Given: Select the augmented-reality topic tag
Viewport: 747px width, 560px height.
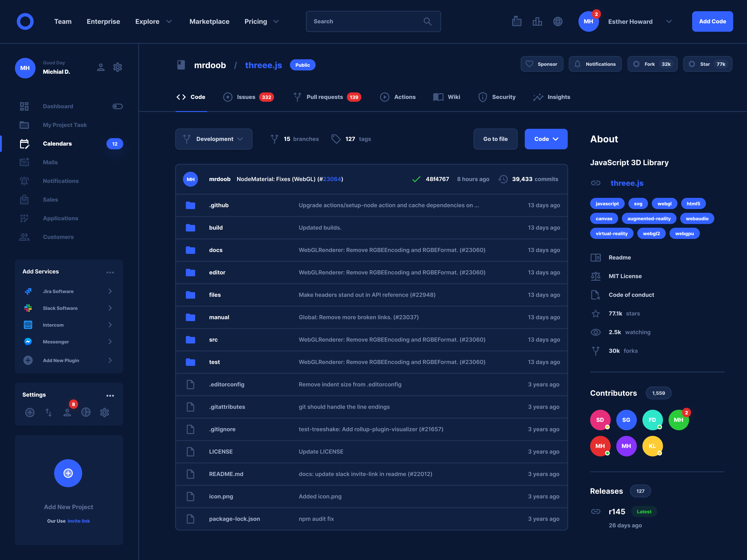Looking at the screenshot, I should [649, 218].
